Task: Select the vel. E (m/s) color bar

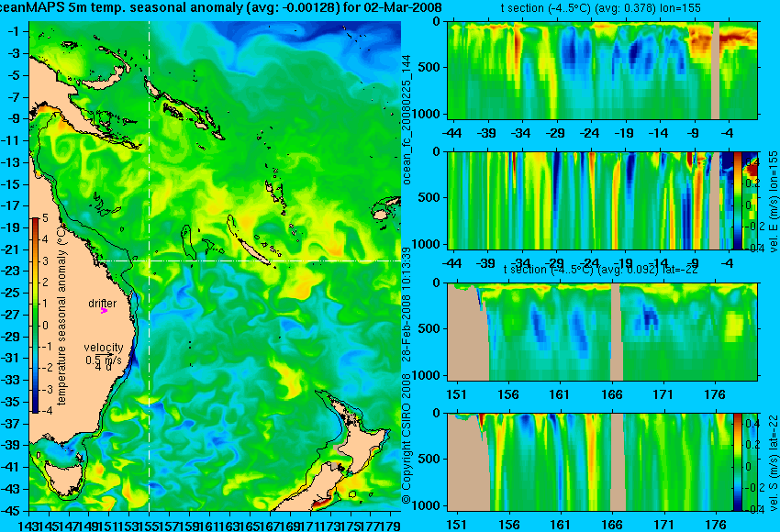Action: [737, 200]
